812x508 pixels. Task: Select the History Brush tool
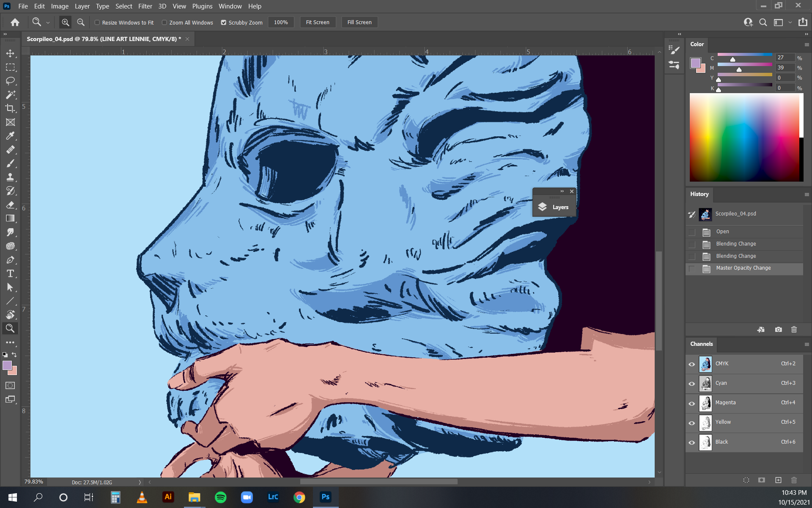click(10, 191)
